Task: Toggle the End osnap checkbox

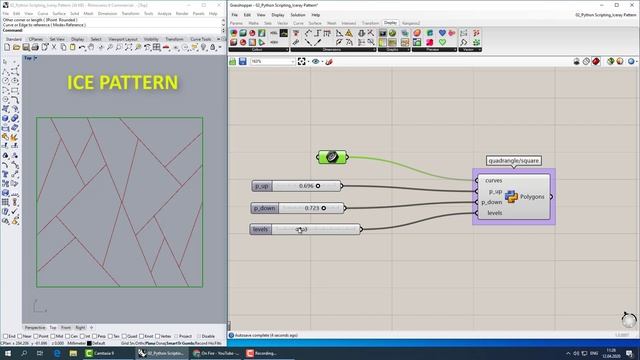Action: (6, 336)
